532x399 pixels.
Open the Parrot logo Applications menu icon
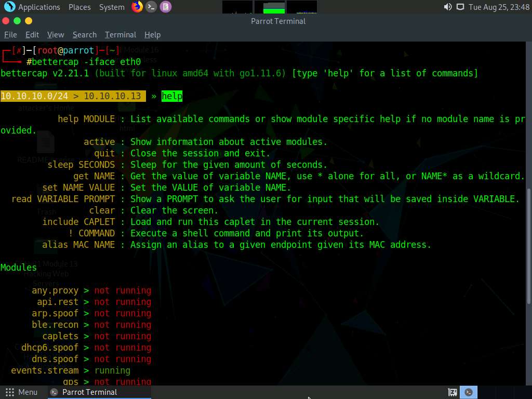click(x=9, y=6)
